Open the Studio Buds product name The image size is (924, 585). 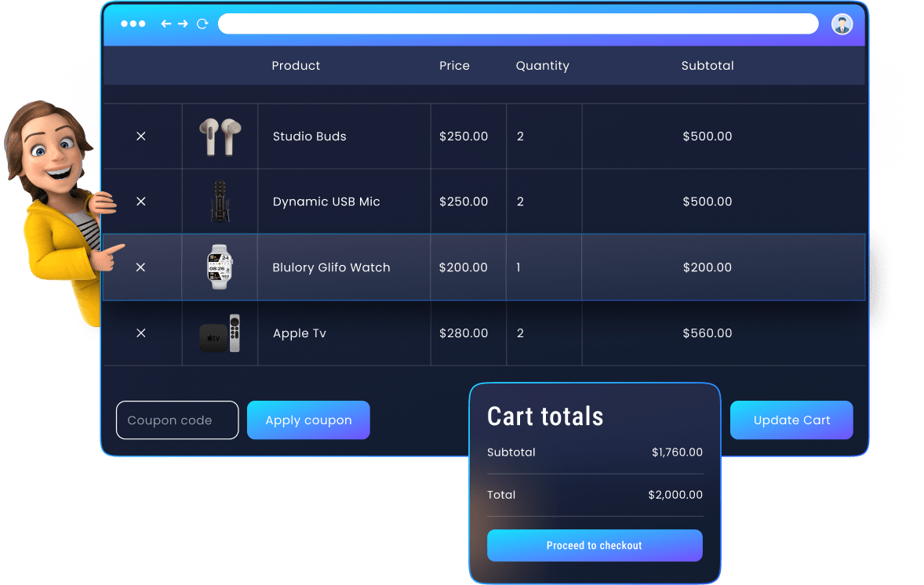pyautogui.click(x=309, y=136)
